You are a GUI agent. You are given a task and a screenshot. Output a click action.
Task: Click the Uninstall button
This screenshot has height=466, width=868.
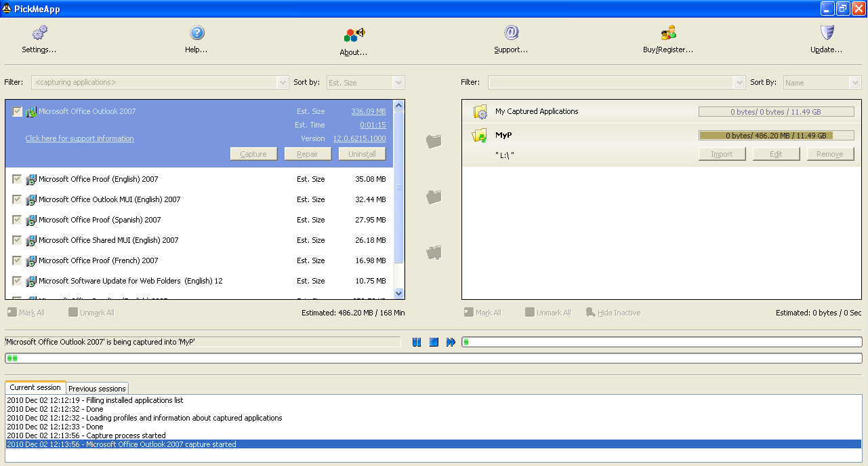click(362, 154)
